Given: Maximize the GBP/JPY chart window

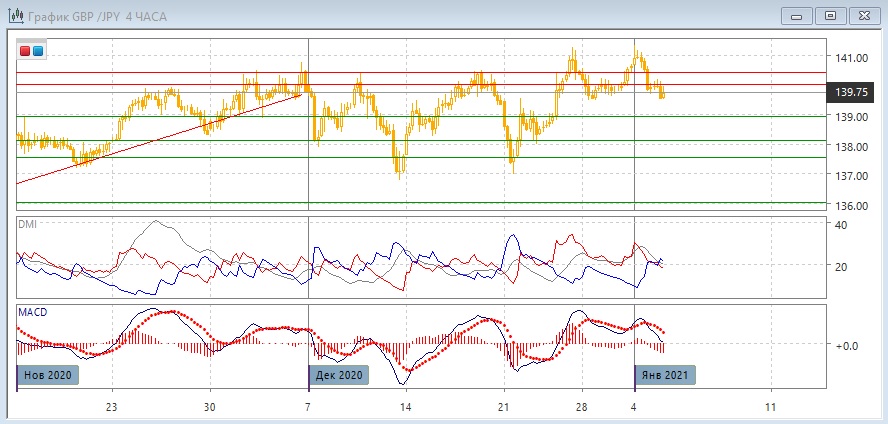Looking at the screenshot, I should coord(829,15).
